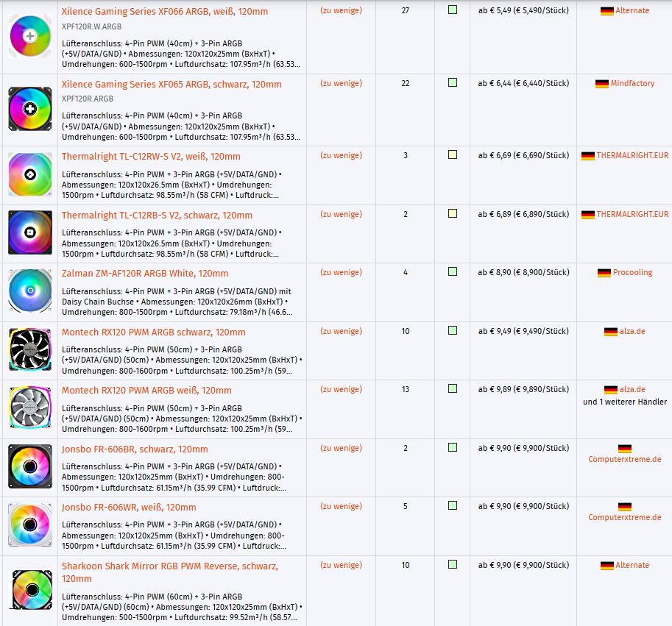The width and height of the screenshot is (672, 626).
Task: Open Thermalright TL-C12RW-S V2 weiß product link
Action: (x=151, y=157)
